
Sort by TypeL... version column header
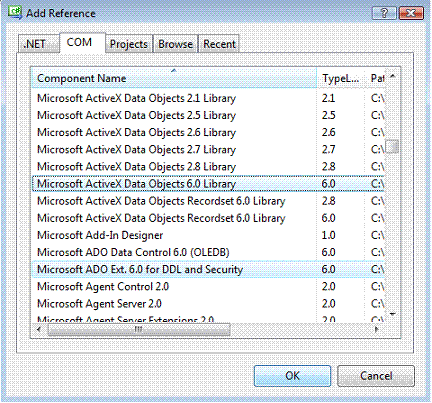pyautogui.click(x=341, y=78)
